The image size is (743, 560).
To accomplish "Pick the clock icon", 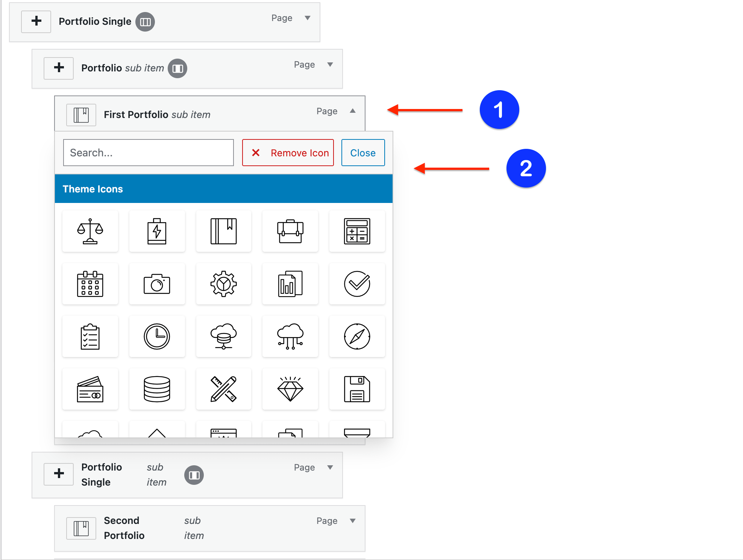I will point(157,336).
